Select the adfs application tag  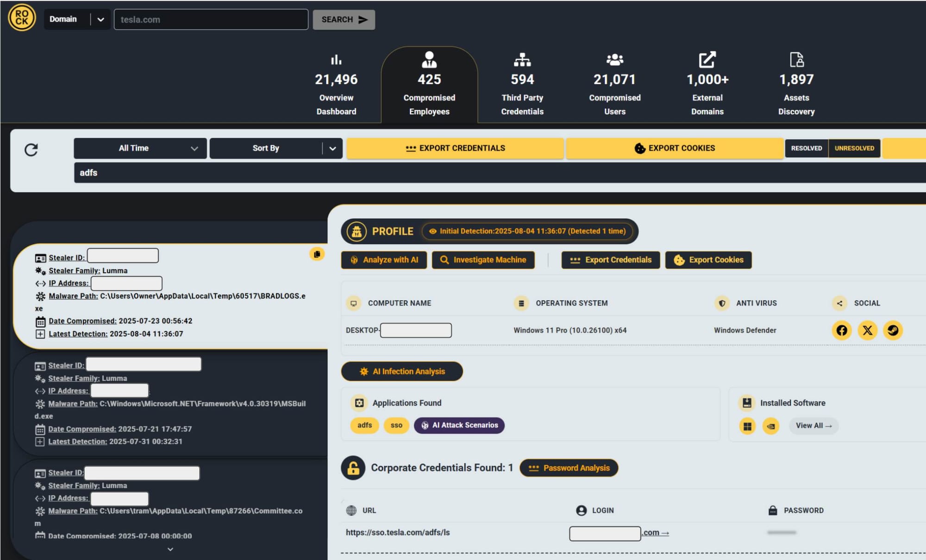(x=364, y=425)
